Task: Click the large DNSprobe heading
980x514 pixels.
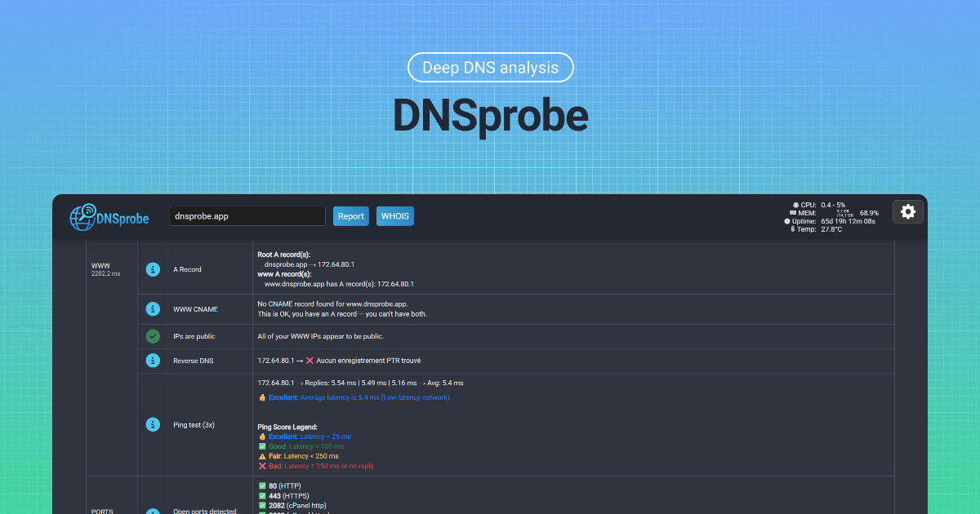Action: (x=490, y=115)
